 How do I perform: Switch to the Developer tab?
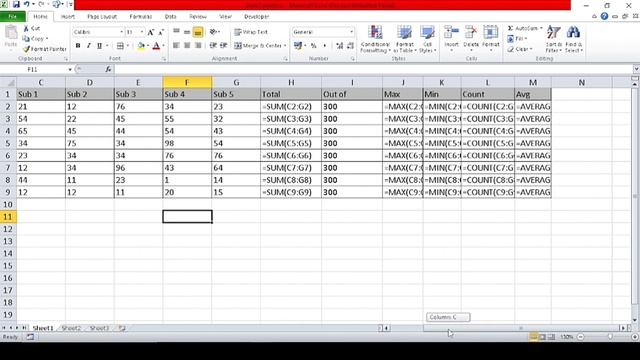(x=256, y=17)
